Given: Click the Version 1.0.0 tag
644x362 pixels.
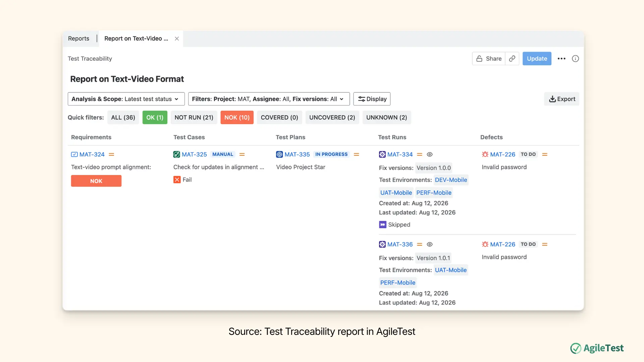Looking at the screenshot, I should tap(434, 168).
